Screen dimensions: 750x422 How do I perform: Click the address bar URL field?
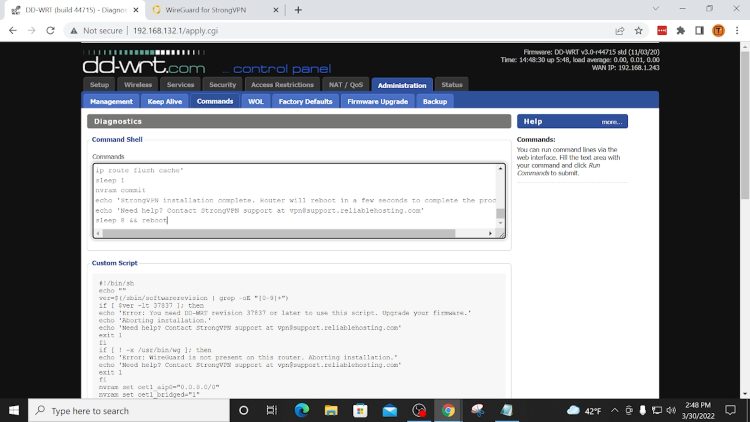pyautogui.click(x=335, y=31)
